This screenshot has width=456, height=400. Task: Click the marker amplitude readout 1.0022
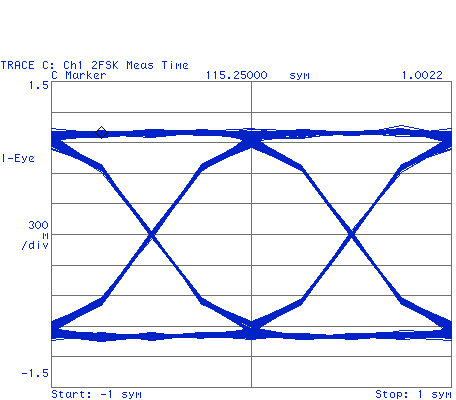coord(422,75)
